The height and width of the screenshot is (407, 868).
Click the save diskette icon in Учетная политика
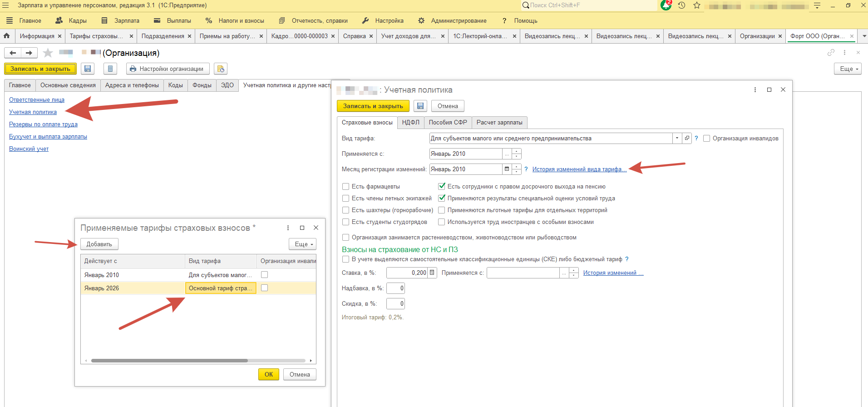(420, 106)
